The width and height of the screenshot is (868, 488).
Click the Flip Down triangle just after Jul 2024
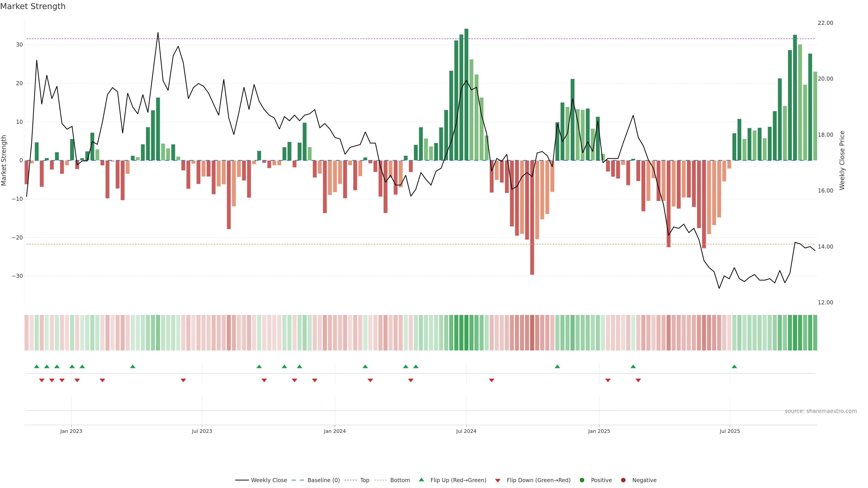tap(492, 380)
